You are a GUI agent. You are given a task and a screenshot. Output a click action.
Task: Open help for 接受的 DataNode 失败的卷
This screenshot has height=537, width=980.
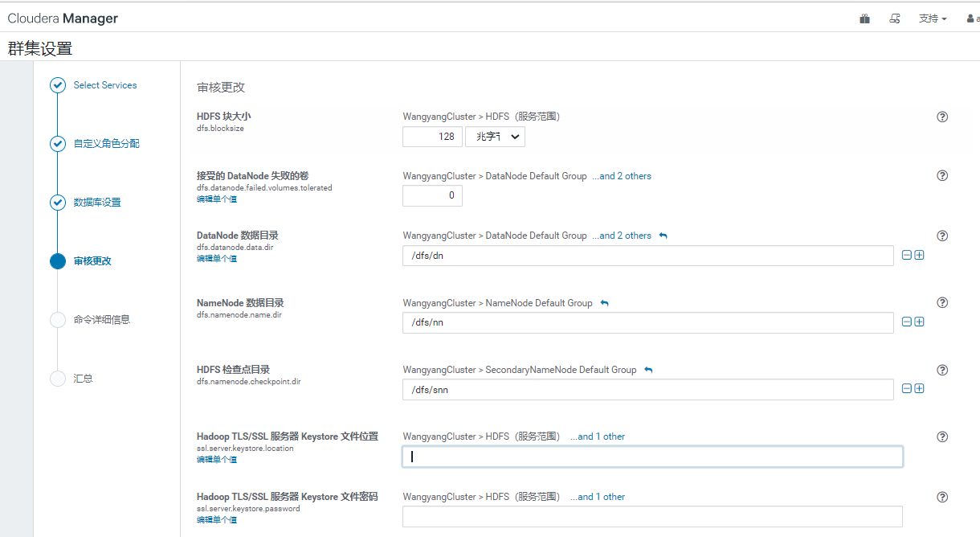943,175
